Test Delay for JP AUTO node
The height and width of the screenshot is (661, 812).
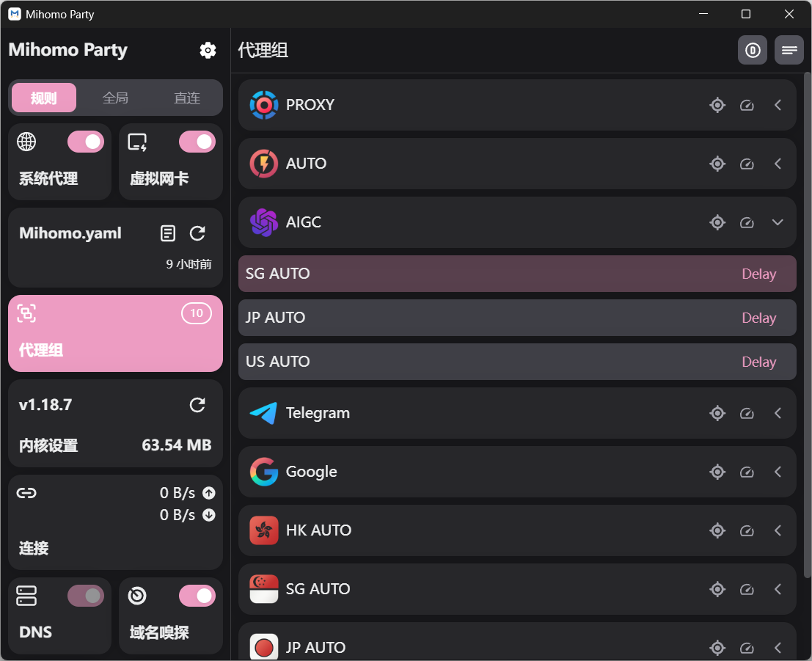point(758,318)
